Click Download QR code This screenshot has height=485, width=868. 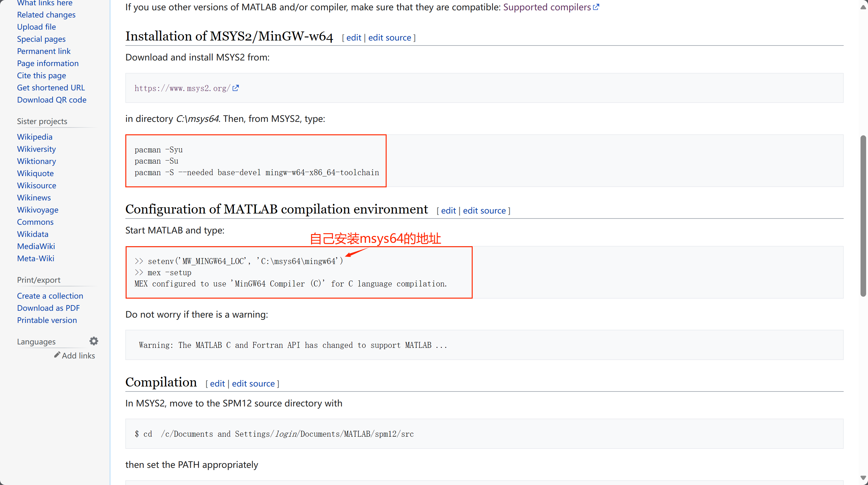pos(51,100)
